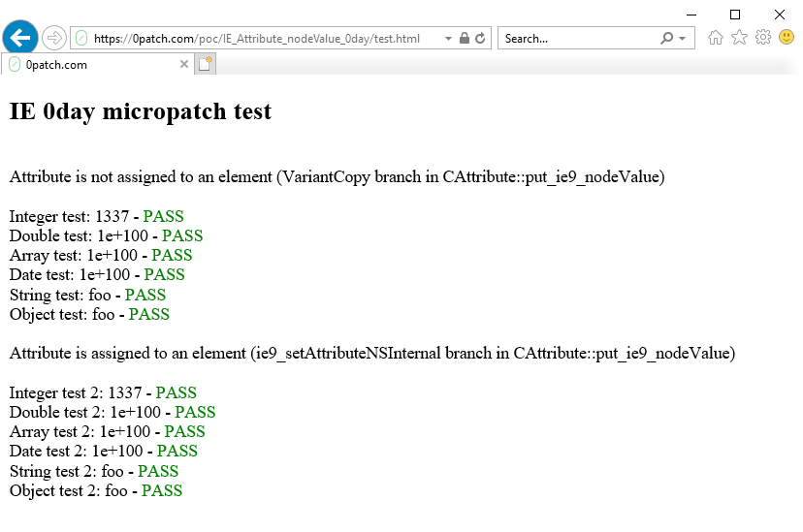
Task: Open the Home page icon
Action: (x=716, y=38)
